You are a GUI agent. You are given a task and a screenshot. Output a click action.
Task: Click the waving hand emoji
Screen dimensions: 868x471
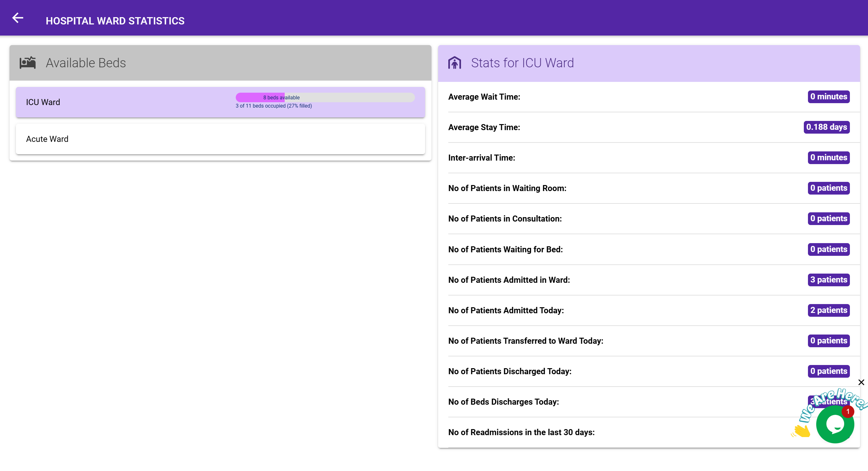(801, 431)
